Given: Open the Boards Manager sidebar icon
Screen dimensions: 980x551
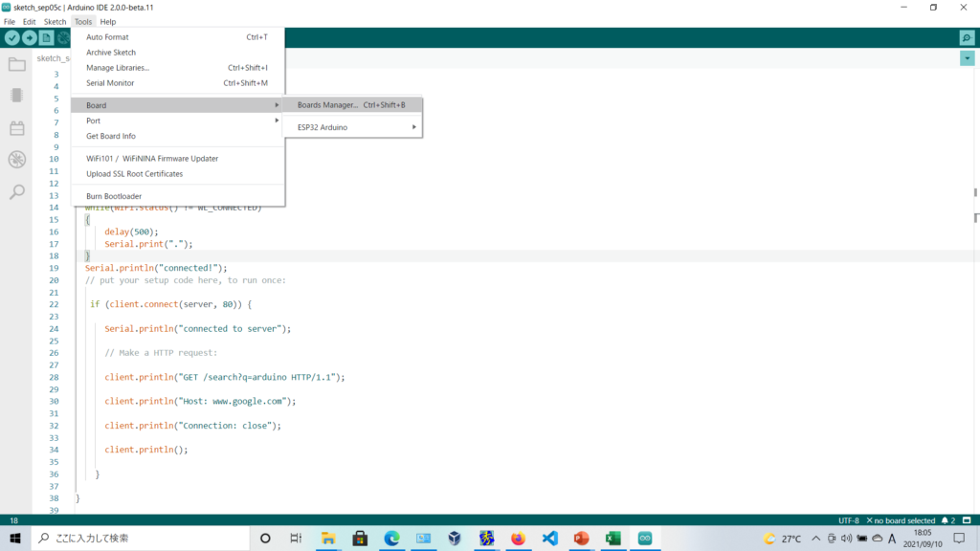Looking at the screenshot, I should pos(17,96).
